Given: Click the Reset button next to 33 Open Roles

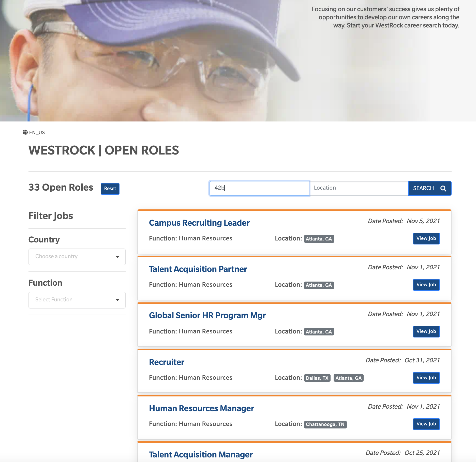Looking at the screenshot, I should (x=110, y=189).
